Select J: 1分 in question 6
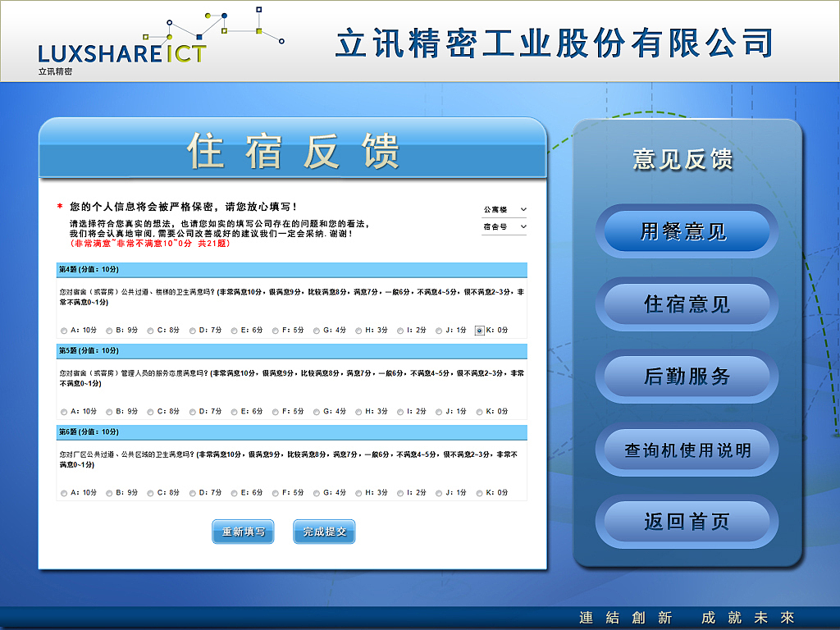 [x=439, y=493]
